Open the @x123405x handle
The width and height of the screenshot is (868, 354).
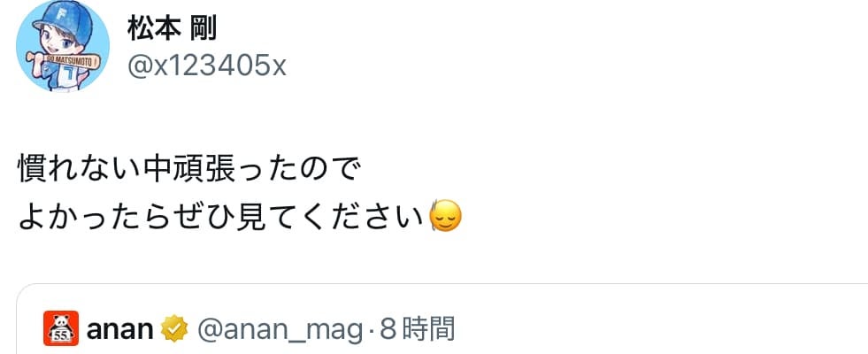(x=206, y=66)
